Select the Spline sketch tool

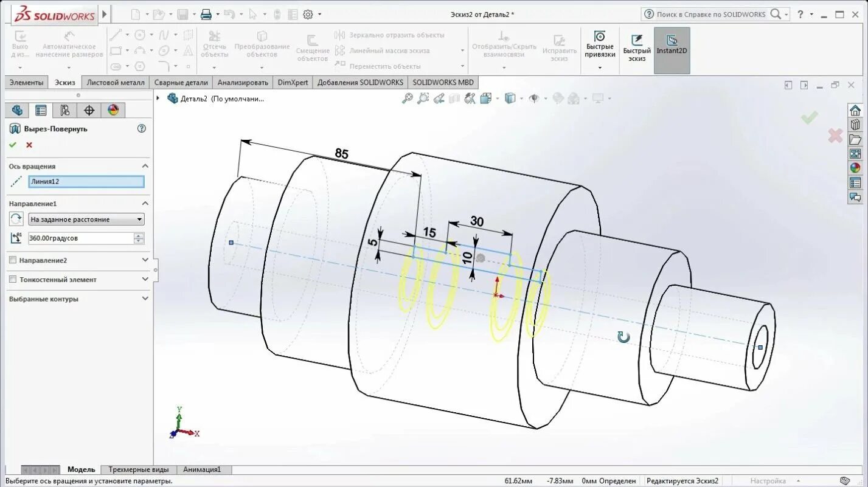(164, 35)
